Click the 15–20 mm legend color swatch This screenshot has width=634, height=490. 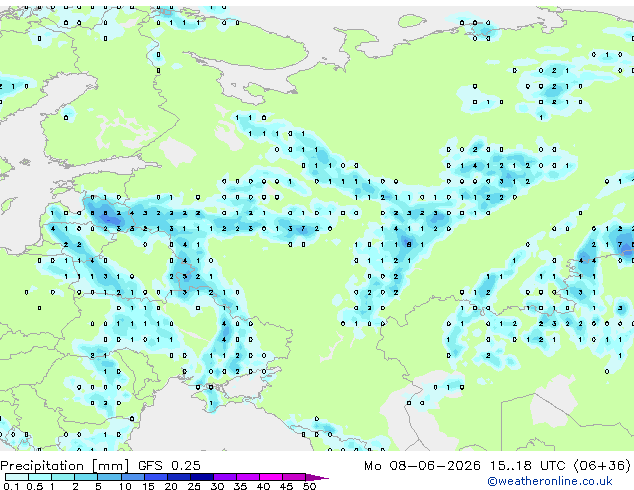(x=156, y=477)
